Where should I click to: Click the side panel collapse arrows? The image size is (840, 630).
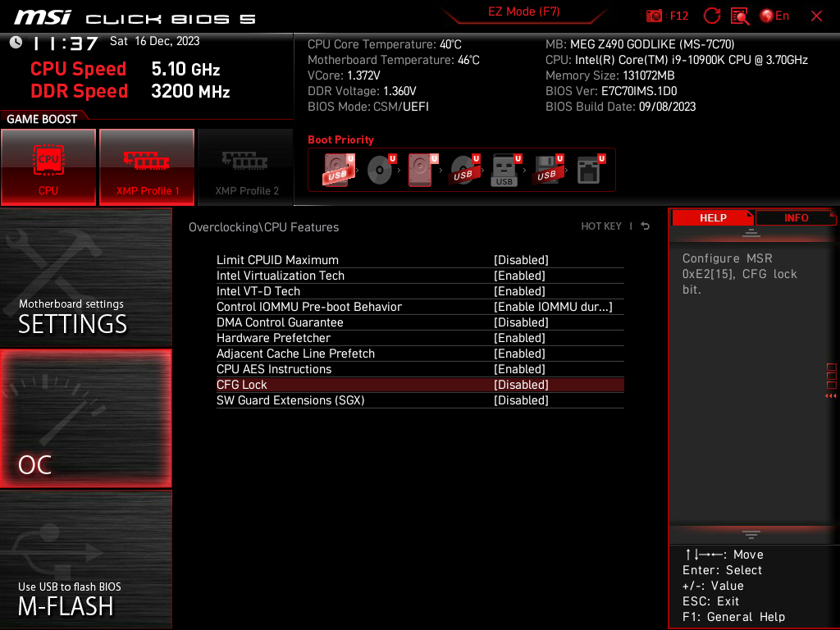[830, 396]
